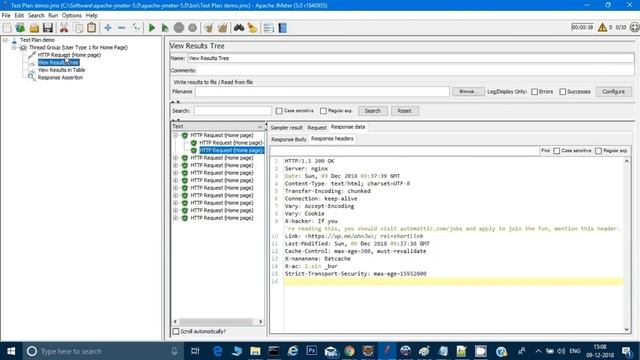Expand all nodes with the plus icon
The width and height of the screenshot is (640, 360).
[x=108, y=28]
